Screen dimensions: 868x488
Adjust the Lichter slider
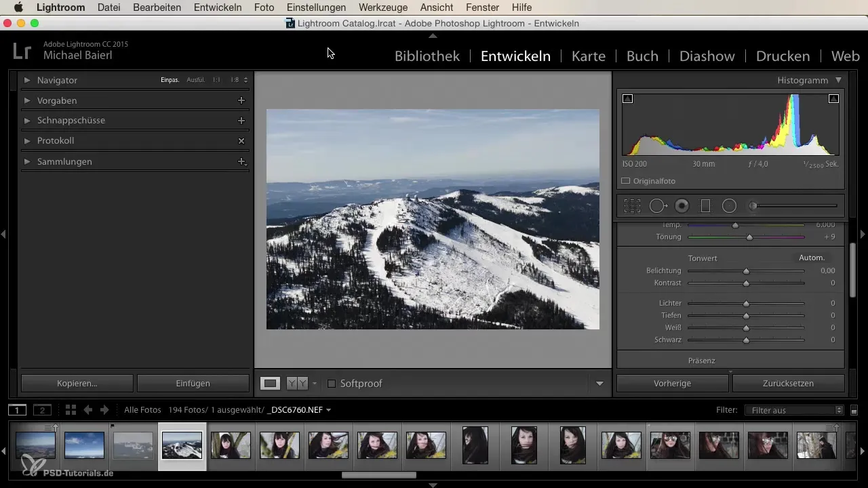coord(746,304)
